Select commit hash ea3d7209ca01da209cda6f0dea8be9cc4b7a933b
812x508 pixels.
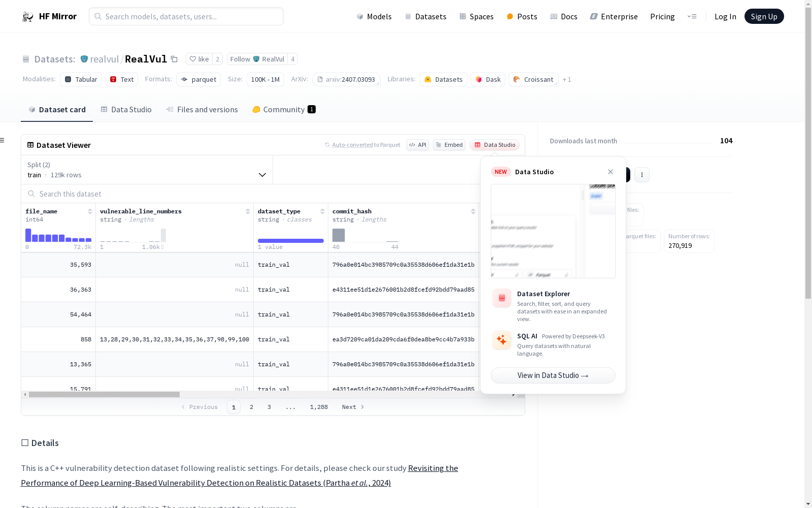(x=403, y=339)
